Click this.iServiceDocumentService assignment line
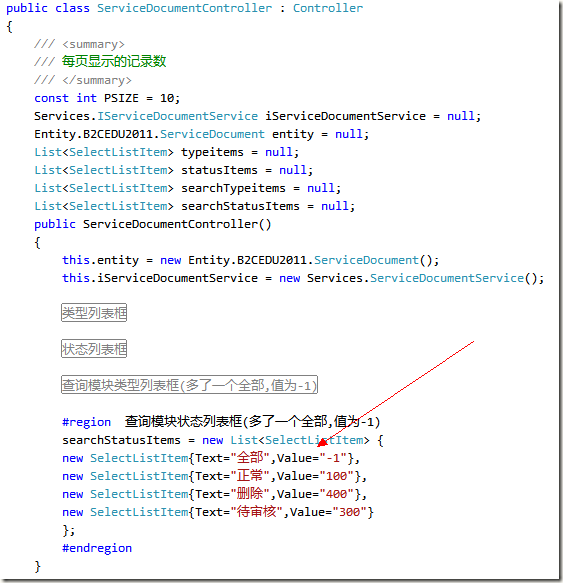 tap(303, 278)
